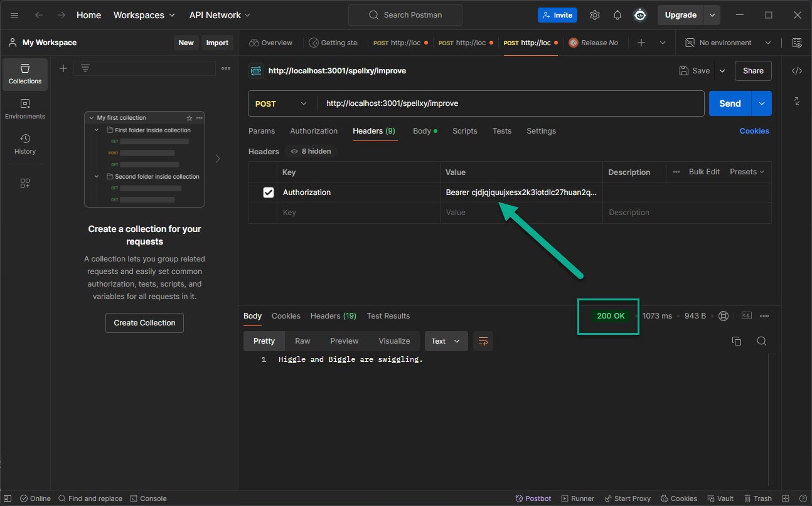Add a new request tab

[641, 43]
